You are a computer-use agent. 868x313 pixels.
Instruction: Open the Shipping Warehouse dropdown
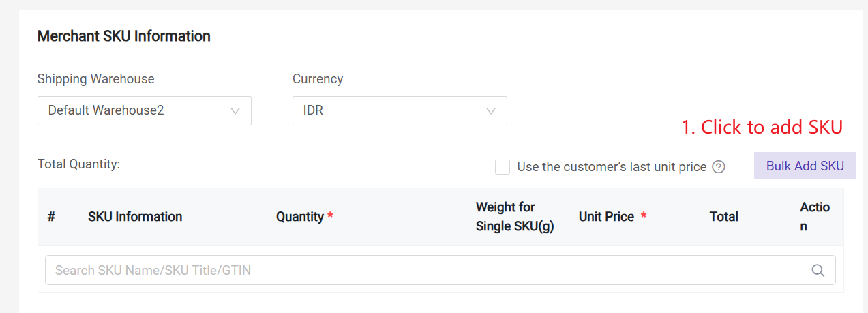click(144, 110)
